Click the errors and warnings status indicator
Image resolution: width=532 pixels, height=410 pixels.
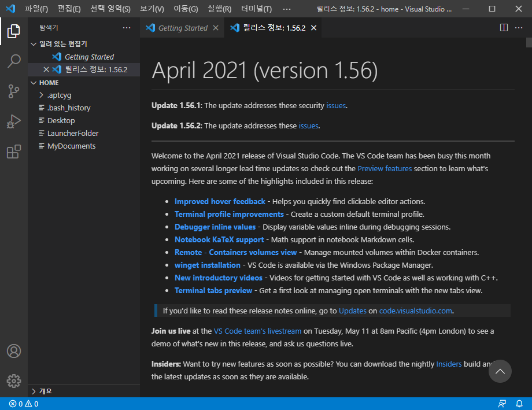pyautogui.click(x=24, y=404)
